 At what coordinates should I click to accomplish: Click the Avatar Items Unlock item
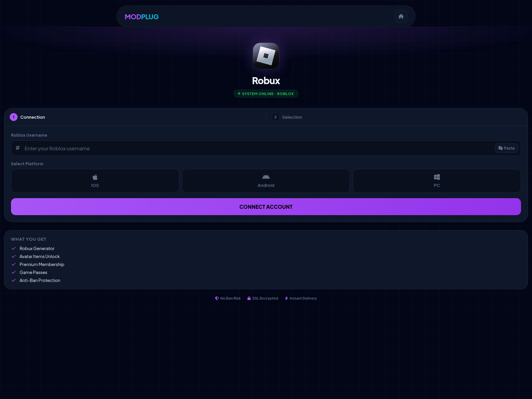click(40, 256)
